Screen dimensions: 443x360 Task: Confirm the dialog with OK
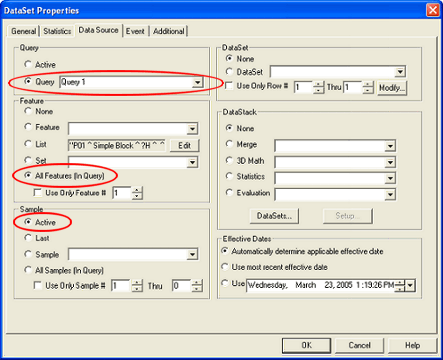click(x=306, y=345)
